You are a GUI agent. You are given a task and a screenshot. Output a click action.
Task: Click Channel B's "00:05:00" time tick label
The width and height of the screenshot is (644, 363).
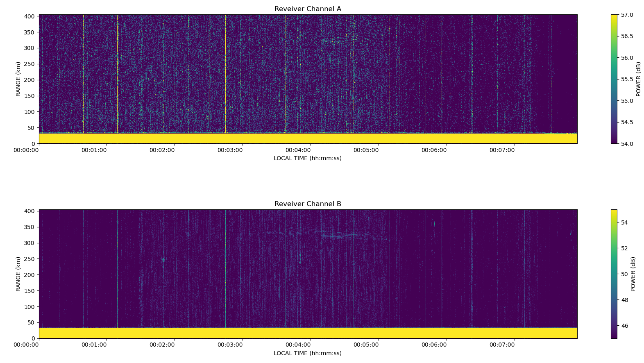pyautogui.click(x=366, y=345)
